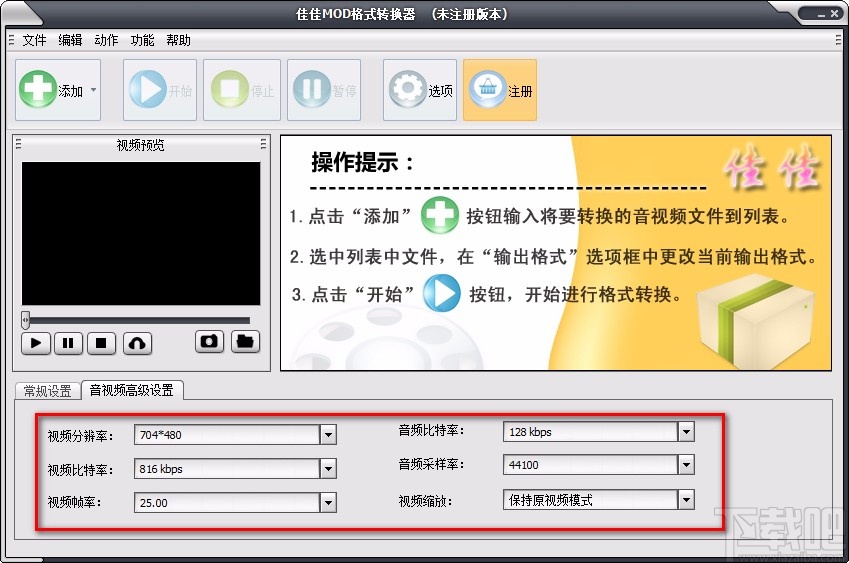The image size is (849, 563).
Task: Open the 音频采样率 dropdown arrow
Action: (686, 464)
